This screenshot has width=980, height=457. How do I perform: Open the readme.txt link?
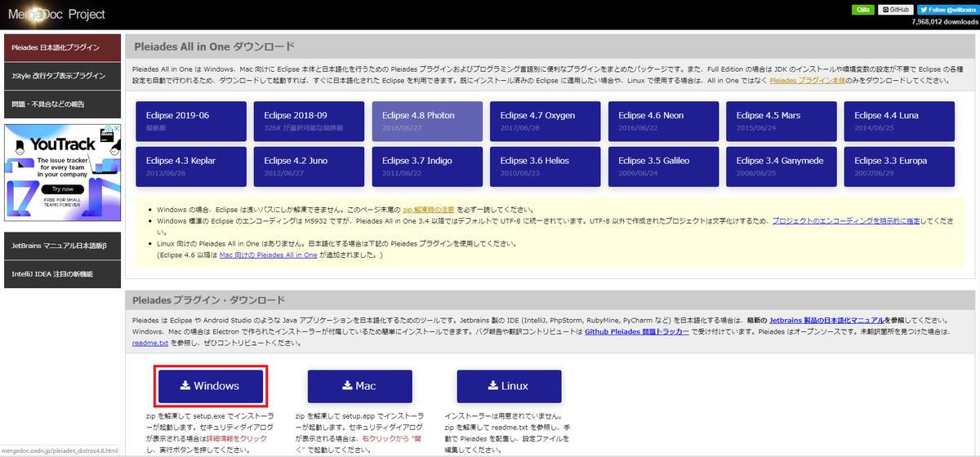[149, 344]
